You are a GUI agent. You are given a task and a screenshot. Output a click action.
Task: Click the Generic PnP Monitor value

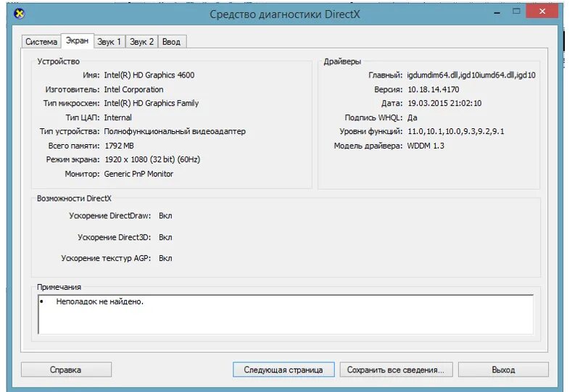pyautogui.click(x=138, y=174)
